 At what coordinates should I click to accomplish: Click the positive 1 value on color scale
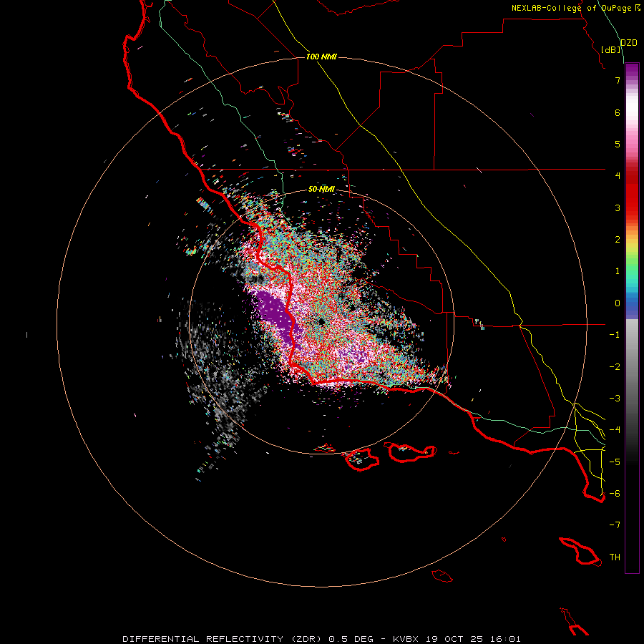click(x=618, y=271)
